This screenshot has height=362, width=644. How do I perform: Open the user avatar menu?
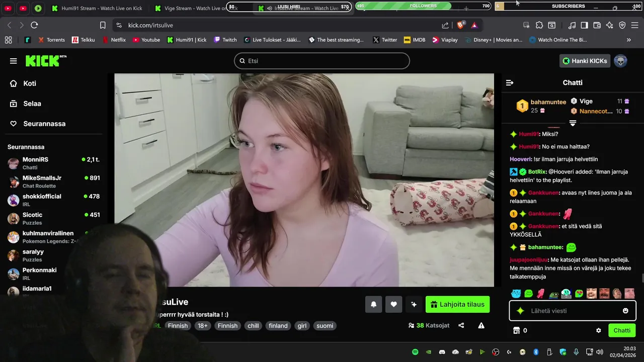pyautogui.click(x=620, y=61)
